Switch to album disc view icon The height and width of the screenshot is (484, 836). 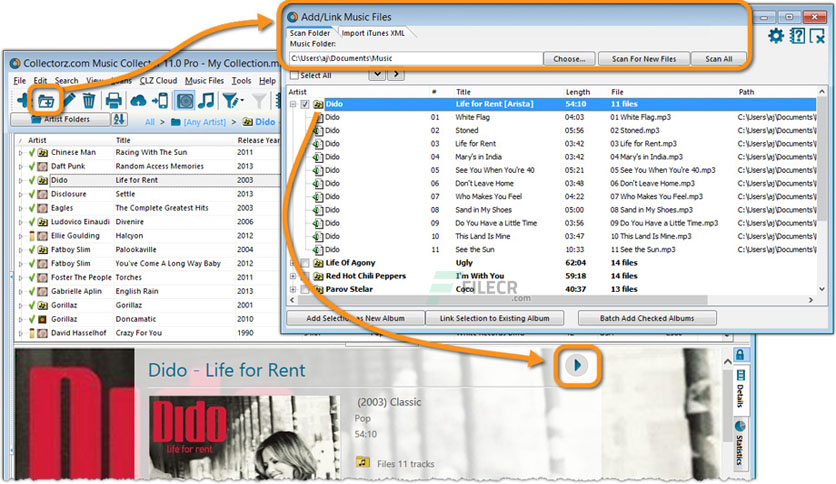(x=185, y=100)
